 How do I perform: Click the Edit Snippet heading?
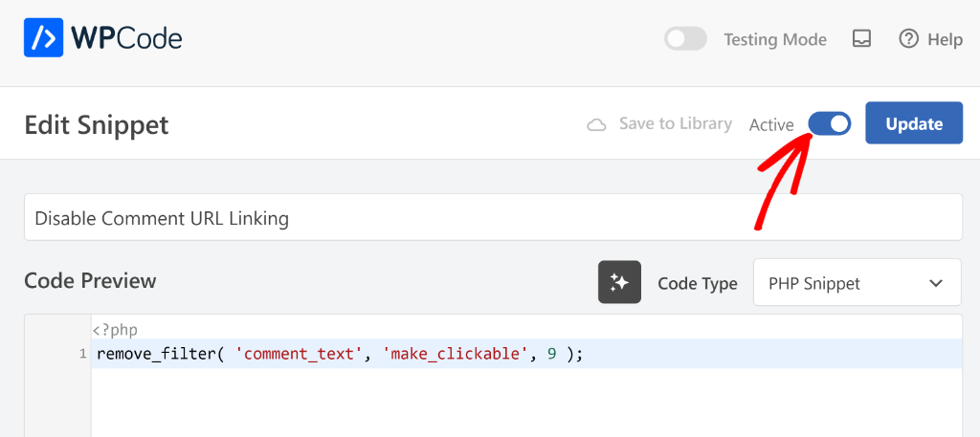(x=97, y=125)
